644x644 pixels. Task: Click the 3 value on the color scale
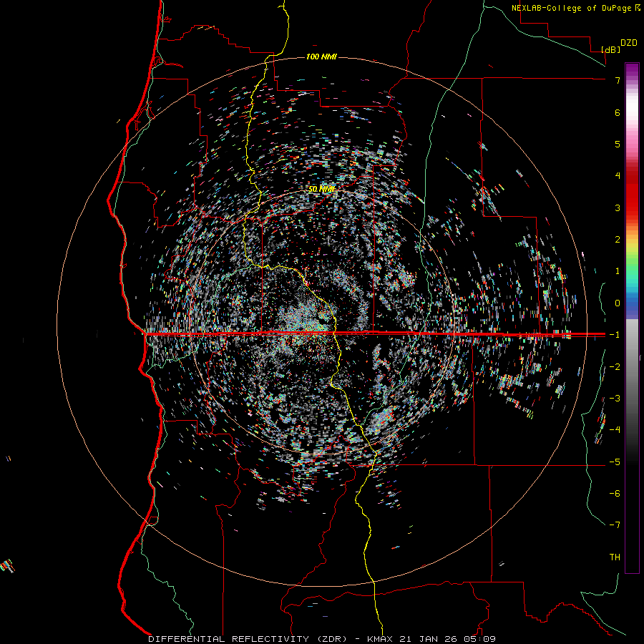tap(618, 208)
